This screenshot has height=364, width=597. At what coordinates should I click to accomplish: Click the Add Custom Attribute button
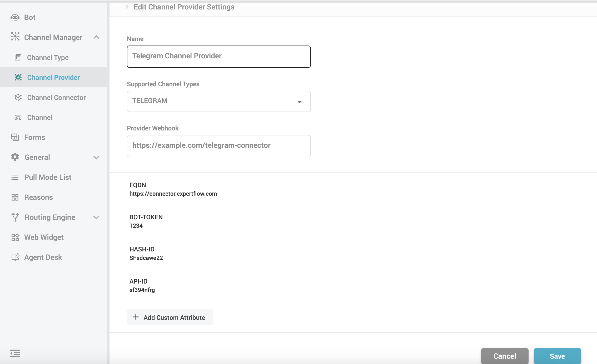pos(170,317)
